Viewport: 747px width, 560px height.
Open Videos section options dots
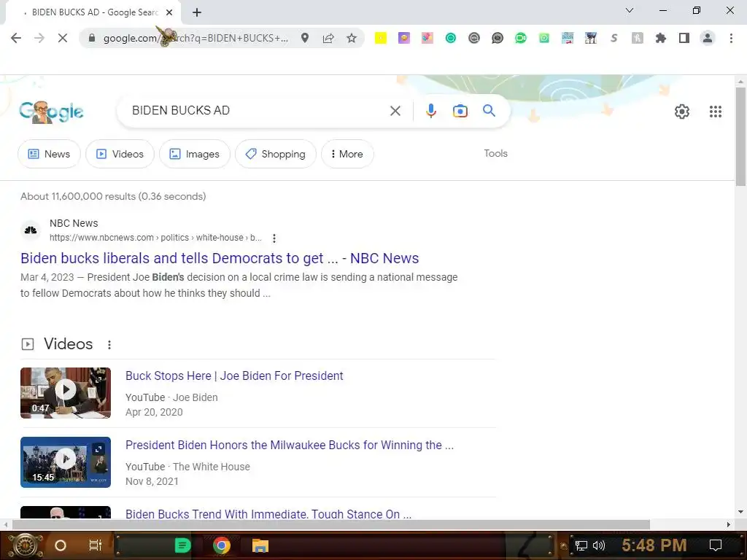point(109,345)
